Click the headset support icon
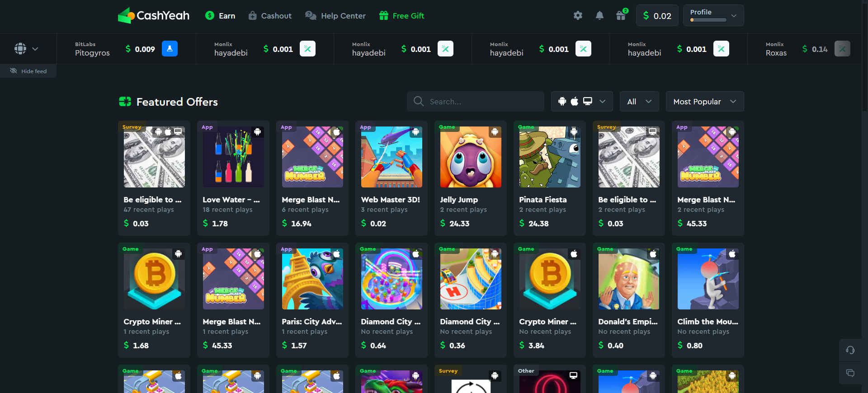 (x=850, y=350)
